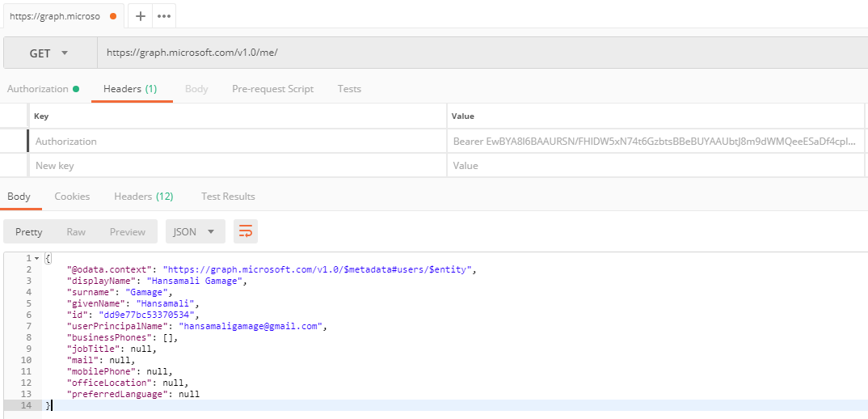Collapse JSON root with line 1 fold arrow
This screenshot has height=419, width=868.
36,258
